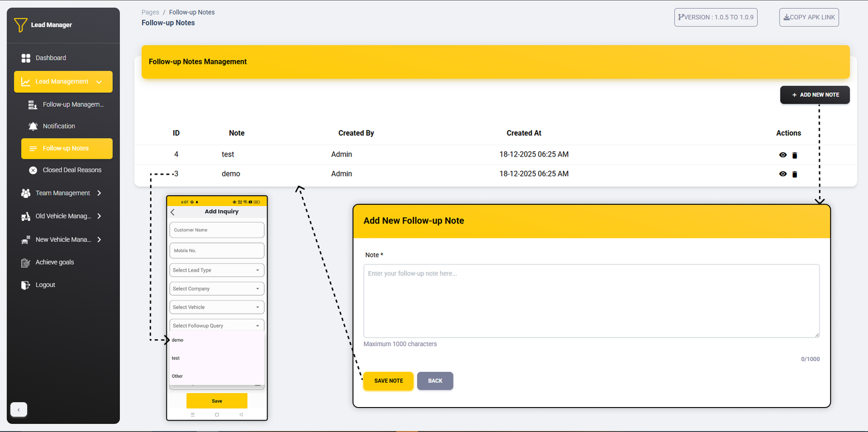Delete the 'demo' note via trash icon
Image resolution: width=868 pixels, height=432 pixels.
tap(795, 175)
